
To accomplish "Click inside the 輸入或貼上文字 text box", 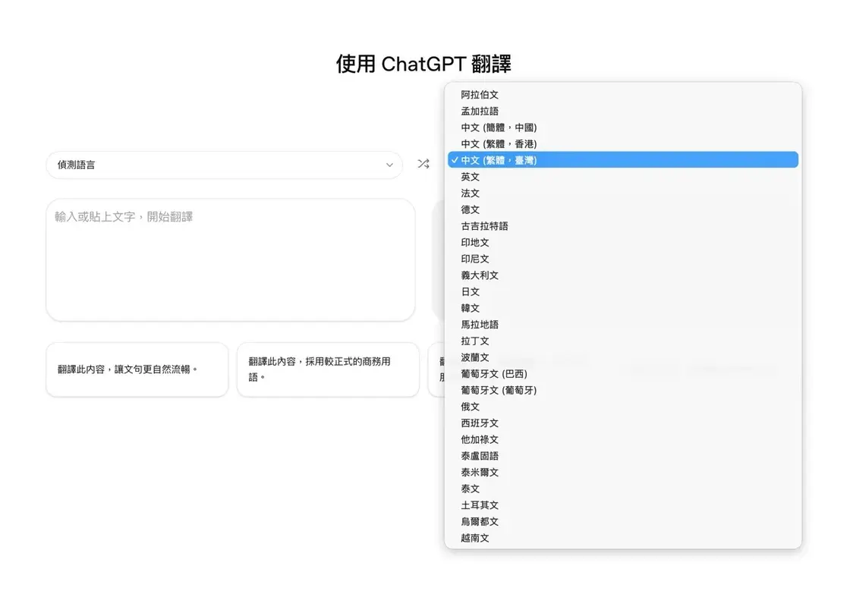I will (x=231, y=259).
